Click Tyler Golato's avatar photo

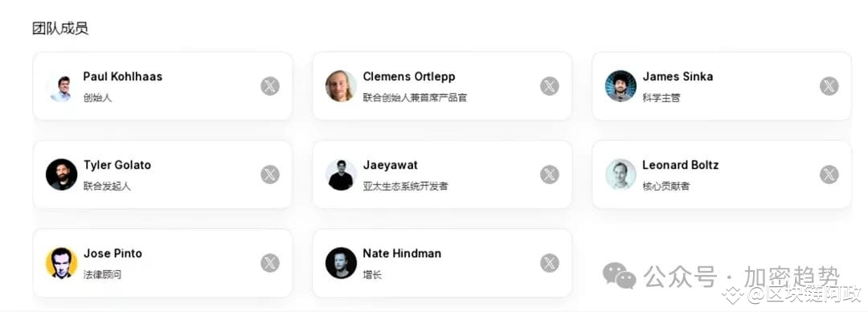(x=61, y=174)
